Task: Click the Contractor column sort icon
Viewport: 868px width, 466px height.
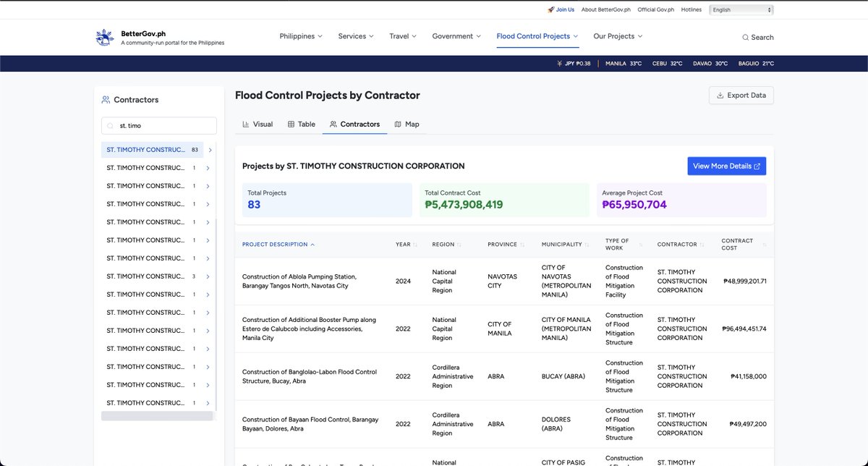Action: click(x=702, y=245)
